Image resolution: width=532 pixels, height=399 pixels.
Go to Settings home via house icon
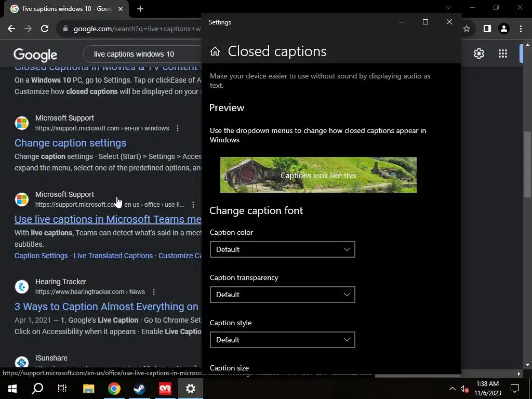215,51
